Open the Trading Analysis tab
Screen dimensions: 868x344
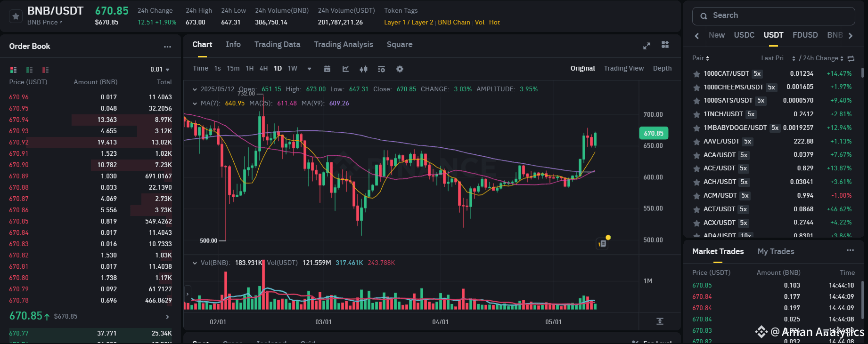[x=344, y=44]
